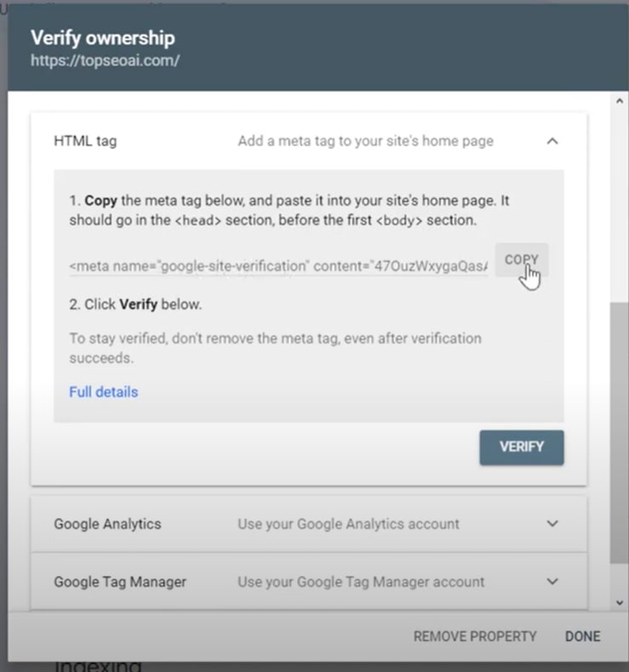Open the Google Analytics verification option
The width and height of the screenshot is (629, 672).
coord(308,524)
